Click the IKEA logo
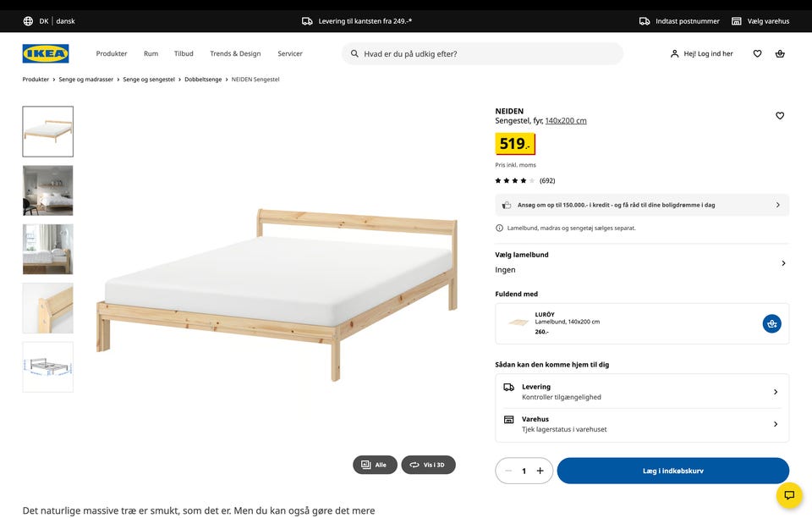The width and height of the screenshot is (812, 518). pos(46,53)
